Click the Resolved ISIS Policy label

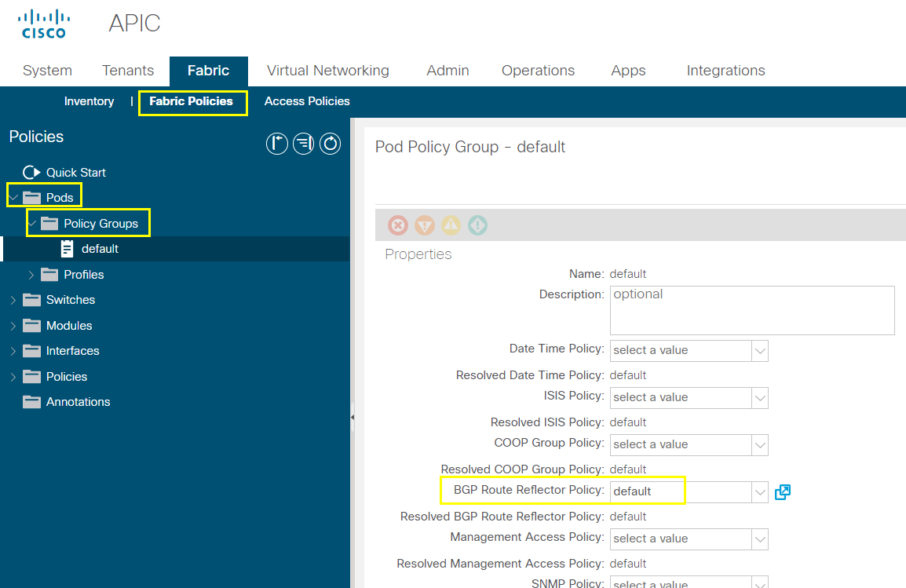(x=548, y=422)
